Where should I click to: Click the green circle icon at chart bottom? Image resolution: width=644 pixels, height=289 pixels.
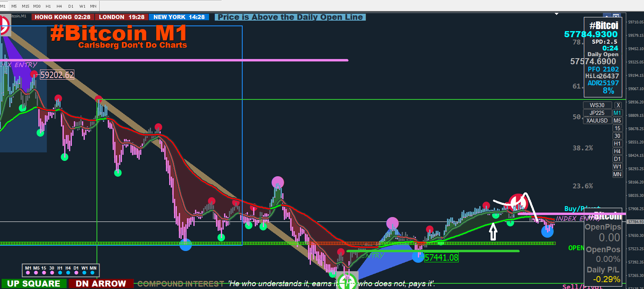click(x=347, y=281)
